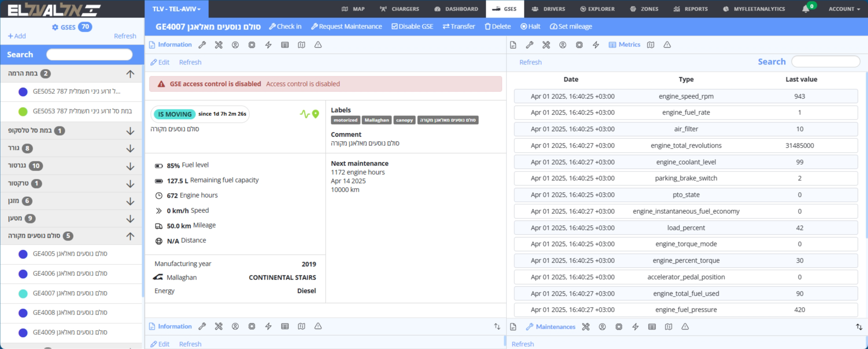Click the notifications bell icon
Viewport: 868px width, 349px height.
(x=805, y=9)
